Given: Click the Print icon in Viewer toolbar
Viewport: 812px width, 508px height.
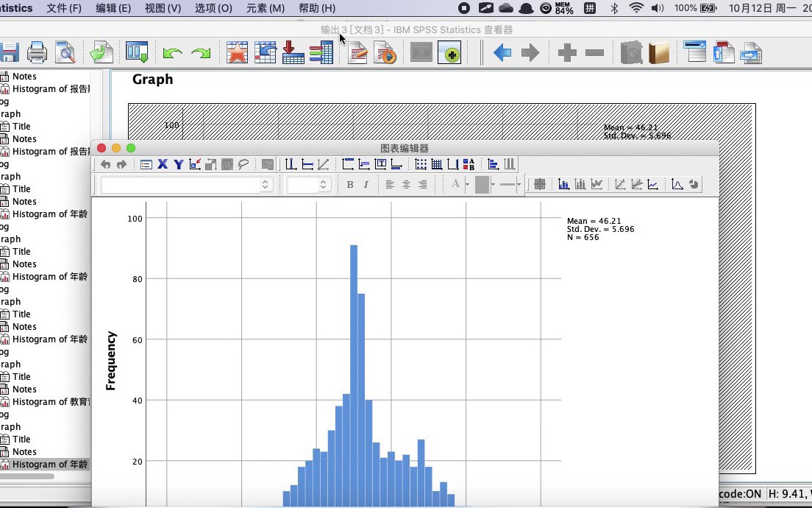Looking at the screenshot, I should coord(37,53).
